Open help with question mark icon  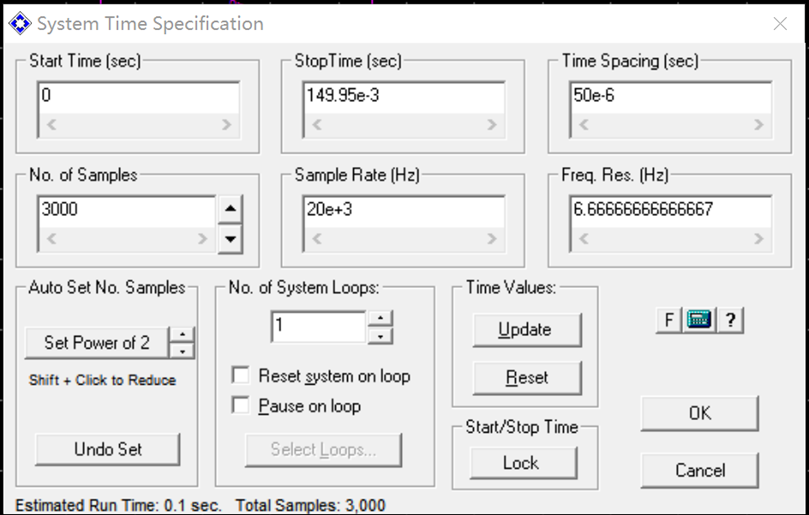pyautogui.click(x=731, y=320)
